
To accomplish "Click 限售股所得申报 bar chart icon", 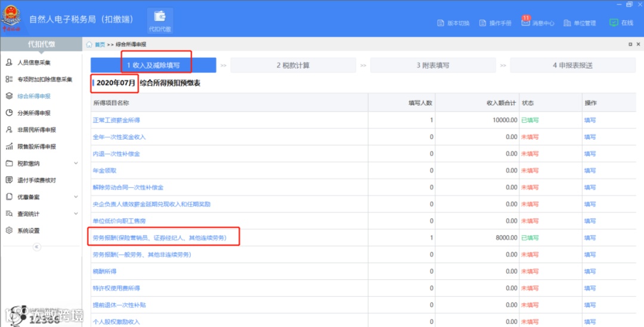I will [x=9, y=147].
